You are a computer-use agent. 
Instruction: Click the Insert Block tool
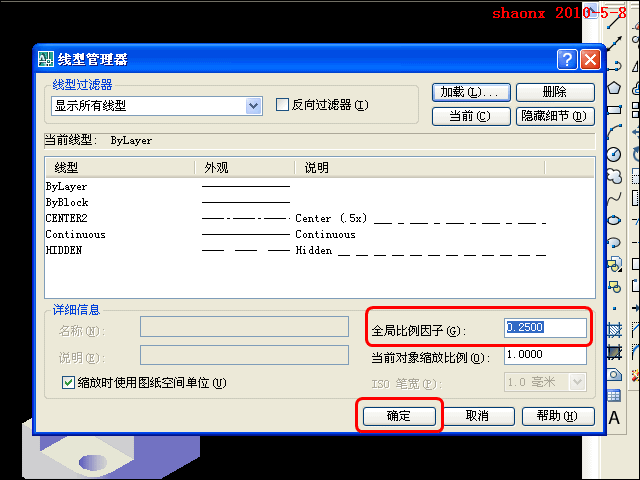click(614, 264)
